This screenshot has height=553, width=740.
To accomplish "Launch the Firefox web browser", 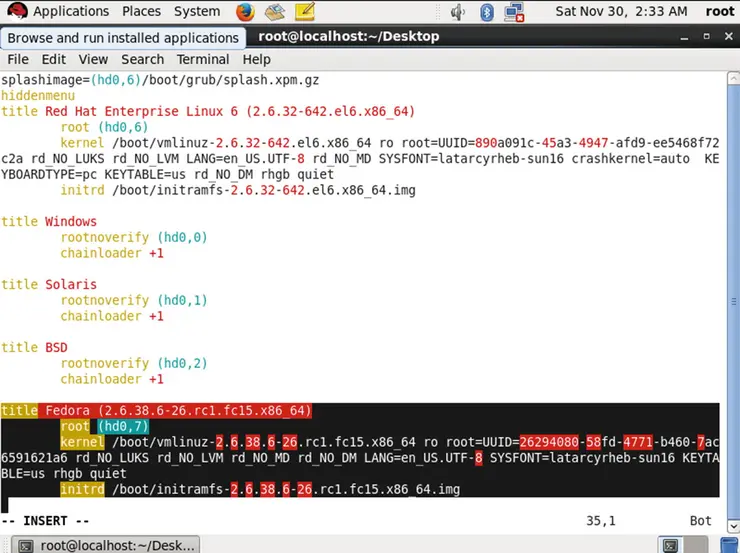I will [246, 12].
